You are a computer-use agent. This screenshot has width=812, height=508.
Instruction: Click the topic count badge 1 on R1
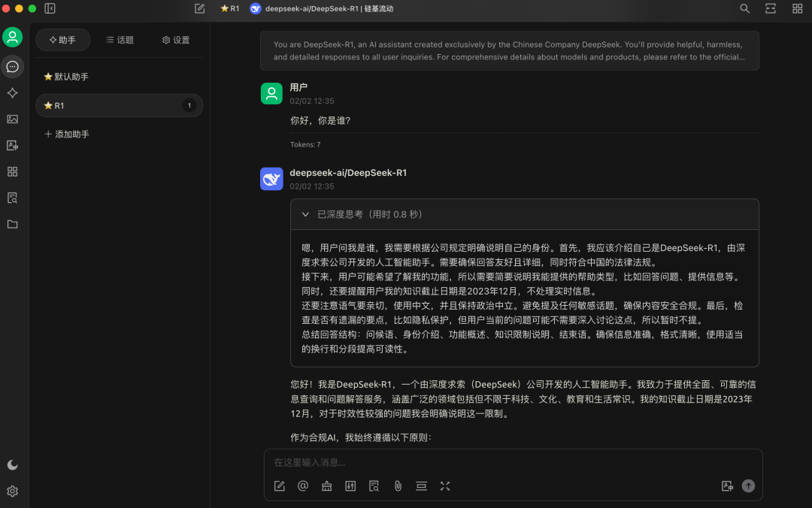[189, 106]
